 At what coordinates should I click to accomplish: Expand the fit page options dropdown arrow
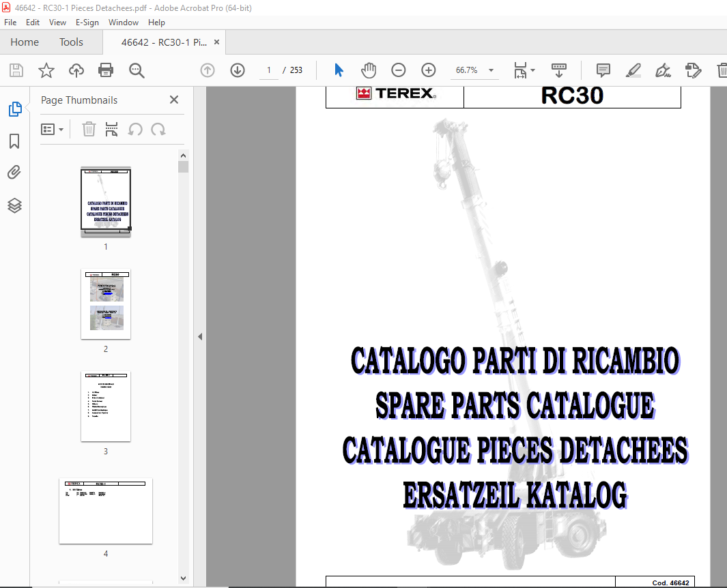tap(532, 70)
